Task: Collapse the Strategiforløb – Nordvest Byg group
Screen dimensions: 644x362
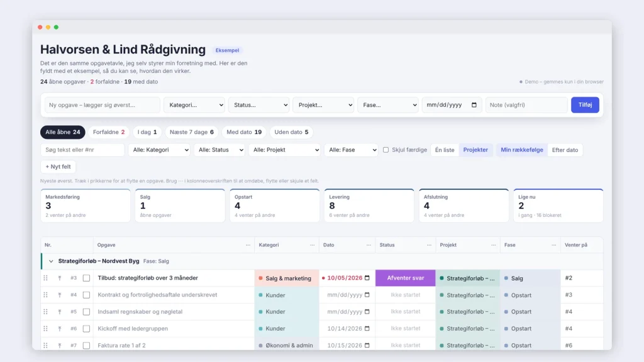Action: point(51,261)
